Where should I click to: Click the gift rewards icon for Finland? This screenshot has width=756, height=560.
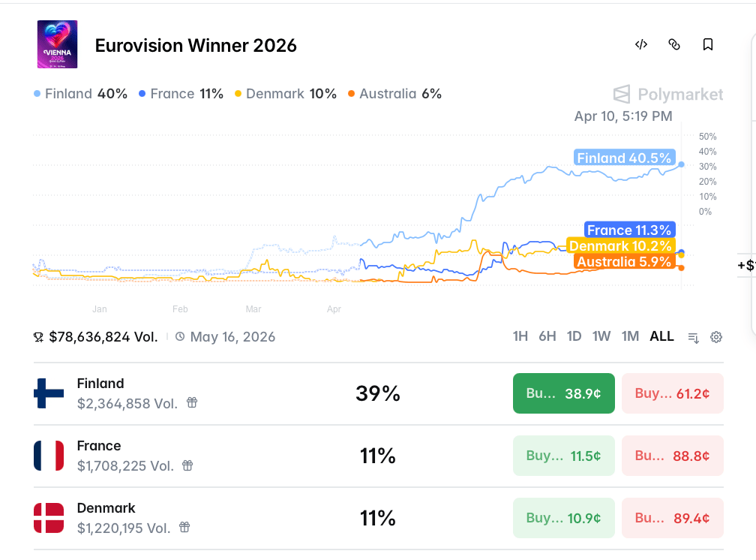click(x=192, y=403)
